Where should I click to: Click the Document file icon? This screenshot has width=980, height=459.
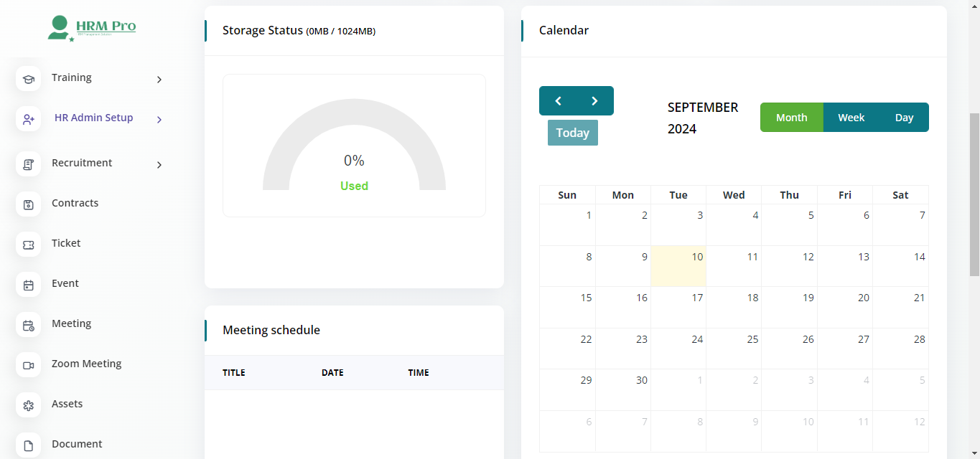pyautogui.click(x=29, y=445)
